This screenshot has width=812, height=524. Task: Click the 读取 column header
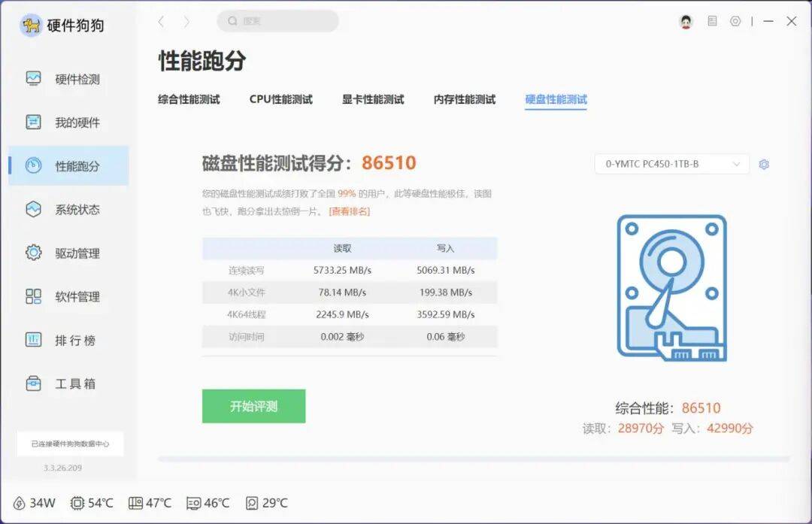[342, 248]
